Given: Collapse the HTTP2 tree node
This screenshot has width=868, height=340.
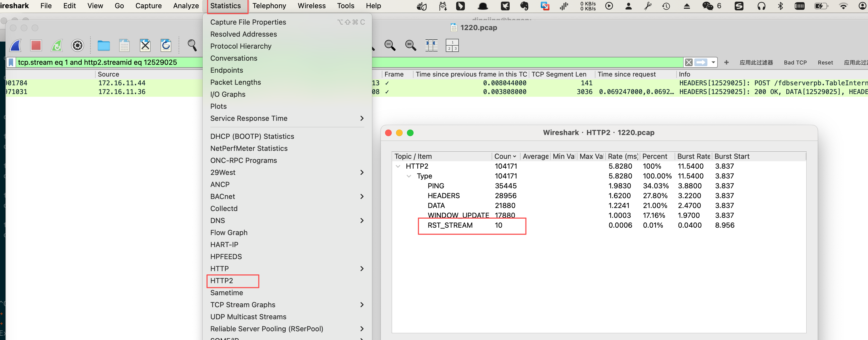Looking at the screenshot, I should (x=398, y=166).
